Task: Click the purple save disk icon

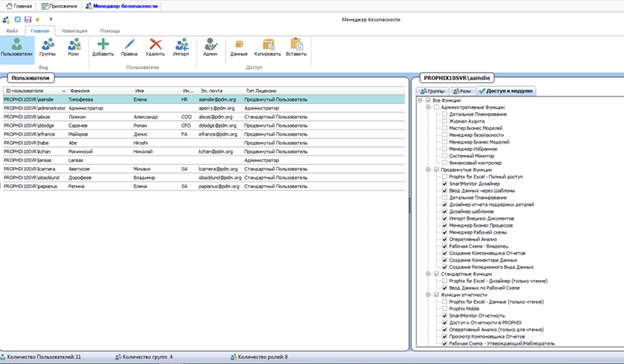Action: pos(27,19)
